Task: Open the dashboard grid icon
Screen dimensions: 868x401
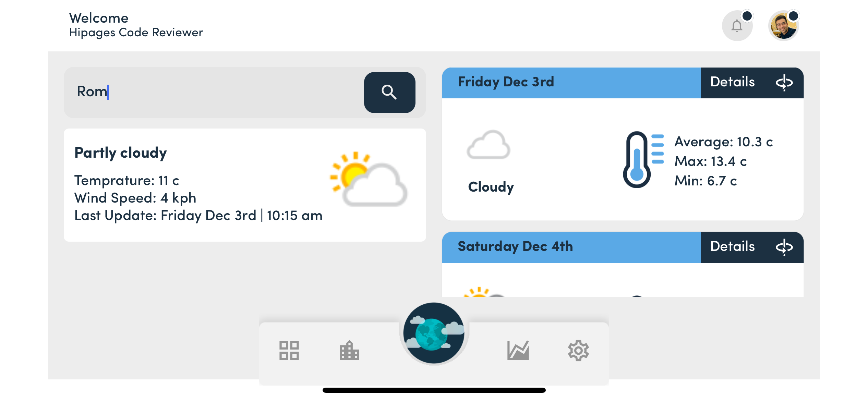Action: click(x=289, y=351)
